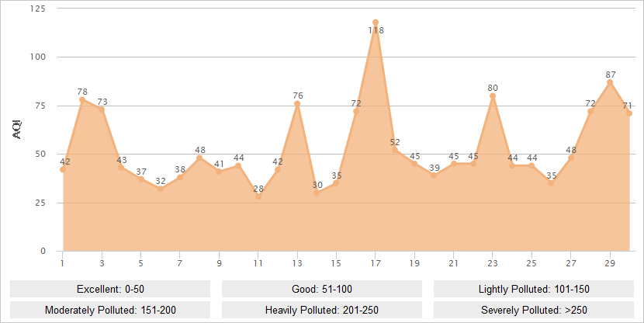Select the data point labeled 41
Screen dimensions: 644x323
(x=219, y=172)
